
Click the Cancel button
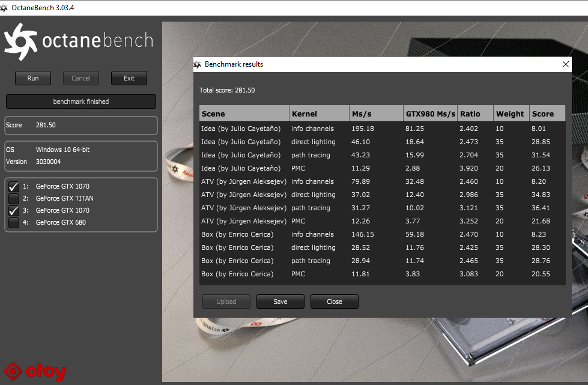[x=81, y=78]
